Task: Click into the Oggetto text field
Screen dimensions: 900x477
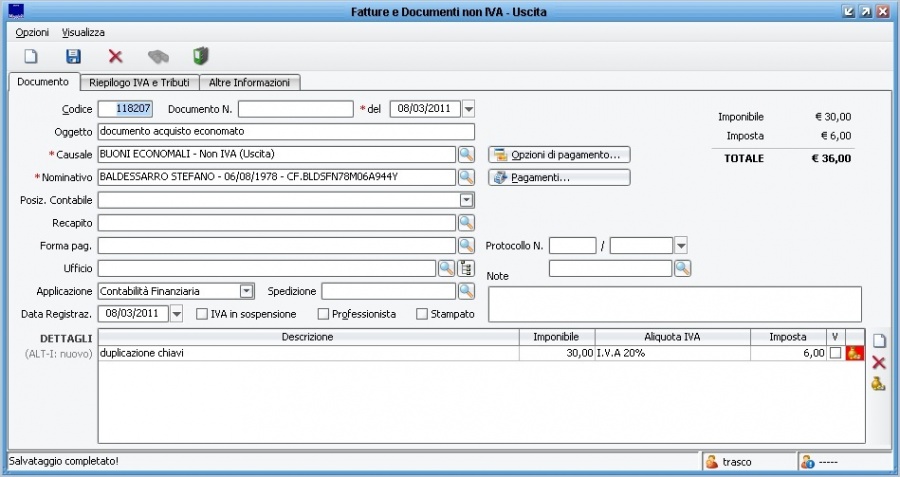Action: coord(285,132)
